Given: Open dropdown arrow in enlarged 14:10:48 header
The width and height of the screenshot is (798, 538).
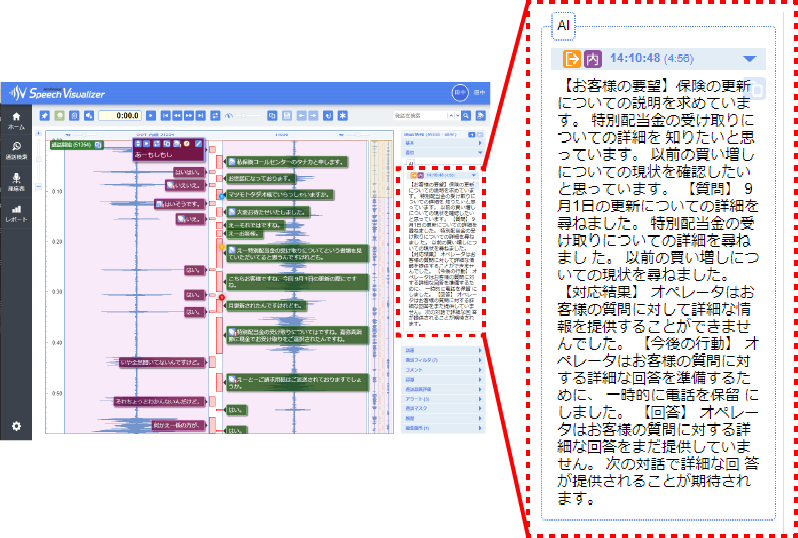Looking at the screenshot, I should (x=750, y=59).
